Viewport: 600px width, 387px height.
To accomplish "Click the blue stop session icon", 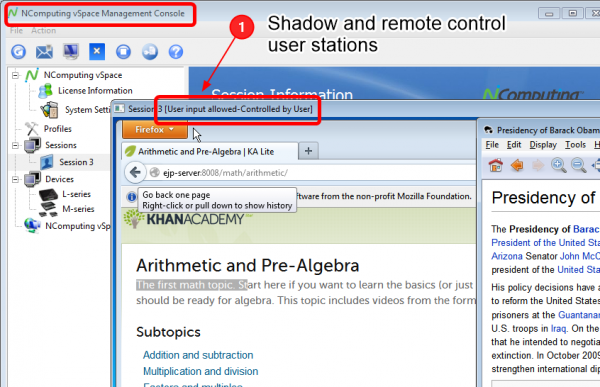I will (123, 52).
